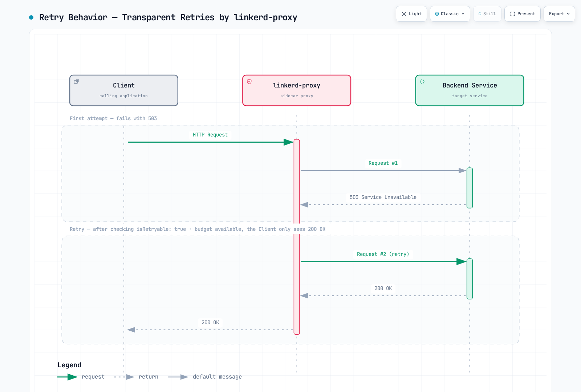The image size is (581, 392).
Task: Toggle the Still animation button
Action: (487, 14)
